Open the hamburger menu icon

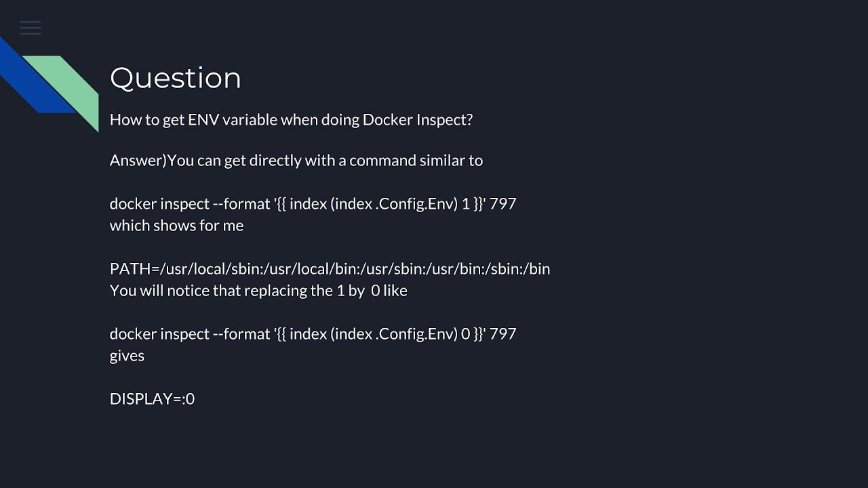pyautogui.click(x=31, y=28)
